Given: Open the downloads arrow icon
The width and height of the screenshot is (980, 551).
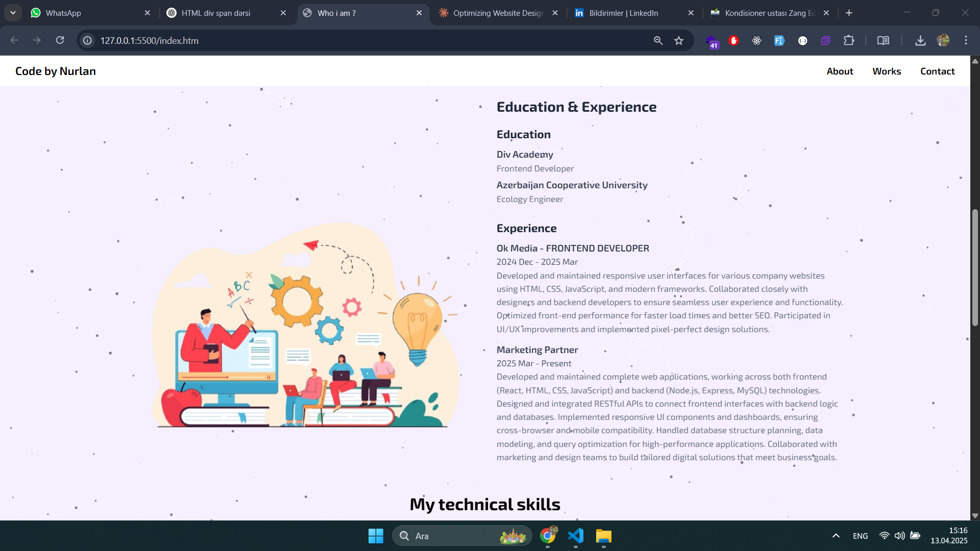Looking at the screenshot, I should click(x=920, y=40).
